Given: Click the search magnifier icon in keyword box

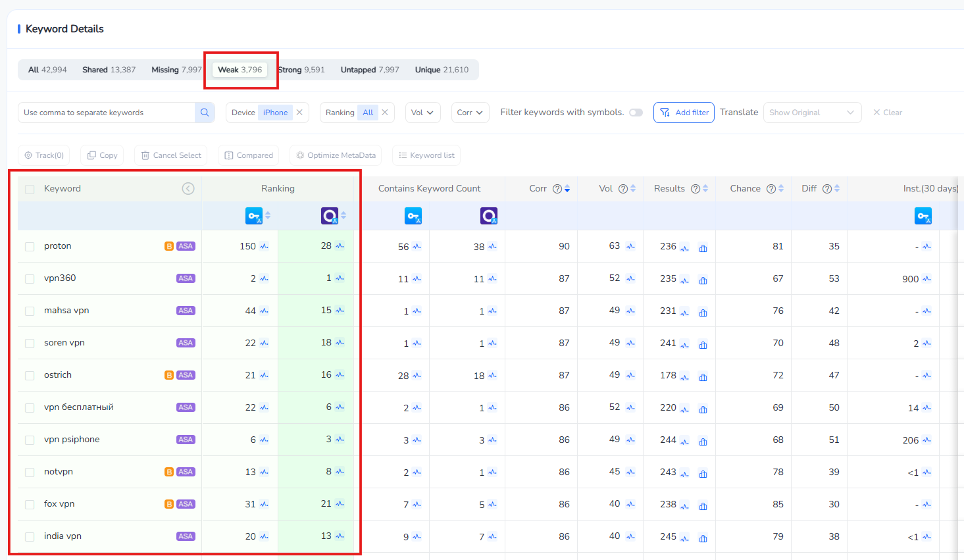Looking at the screenshot, I should pyautogui.click(x=205, y=113).
